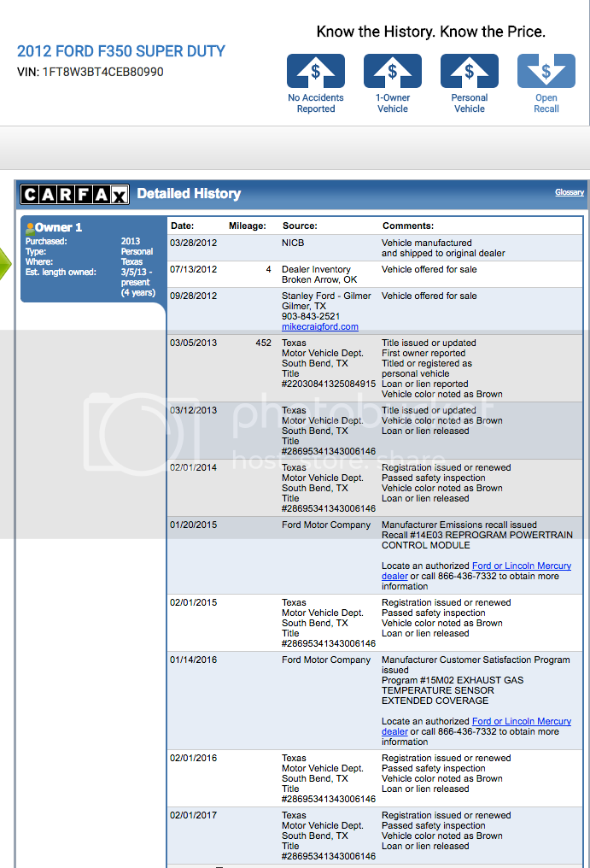Viewport: 590px width, 868px height.
Task: Click the 01/14/2016 date cell
Action: point(193,660)
